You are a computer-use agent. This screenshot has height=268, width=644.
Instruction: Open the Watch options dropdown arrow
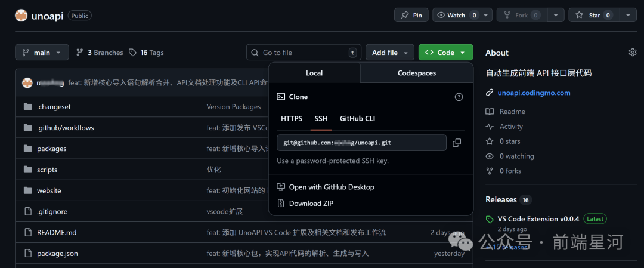tap(487, 15)
